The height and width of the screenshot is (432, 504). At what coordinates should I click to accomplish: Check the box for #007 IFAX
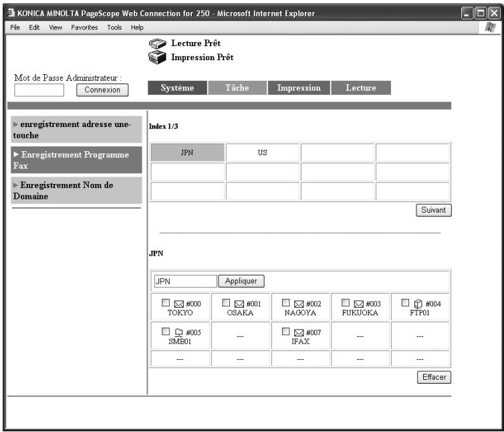coord(285,331)
